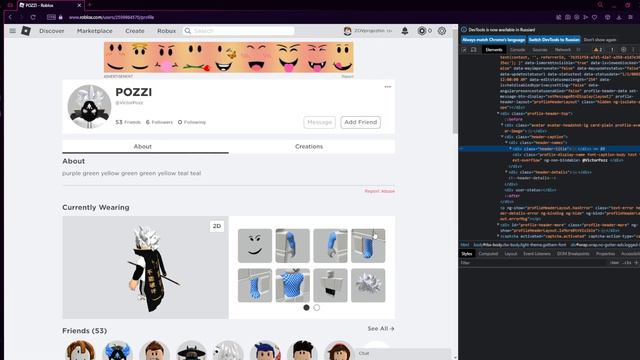Click Always match Chrome's language button
640x360 pixels.
493,40
